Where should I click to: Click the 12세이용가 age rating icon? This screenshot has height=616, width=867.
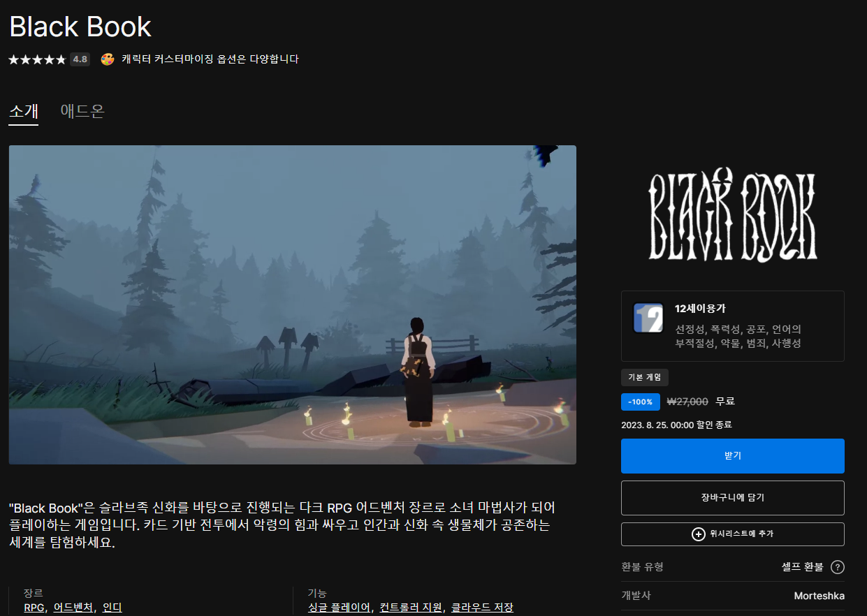(648, 318)
